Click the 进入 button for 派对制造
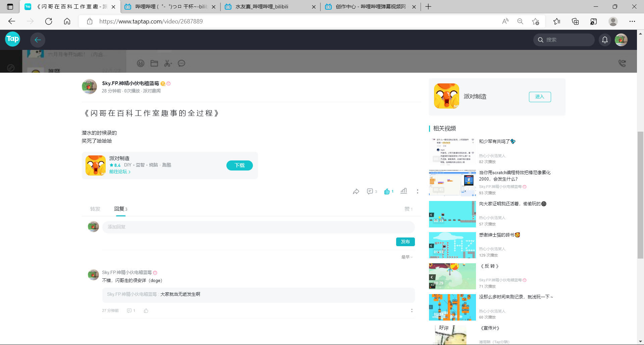 [x=540, y=97]
